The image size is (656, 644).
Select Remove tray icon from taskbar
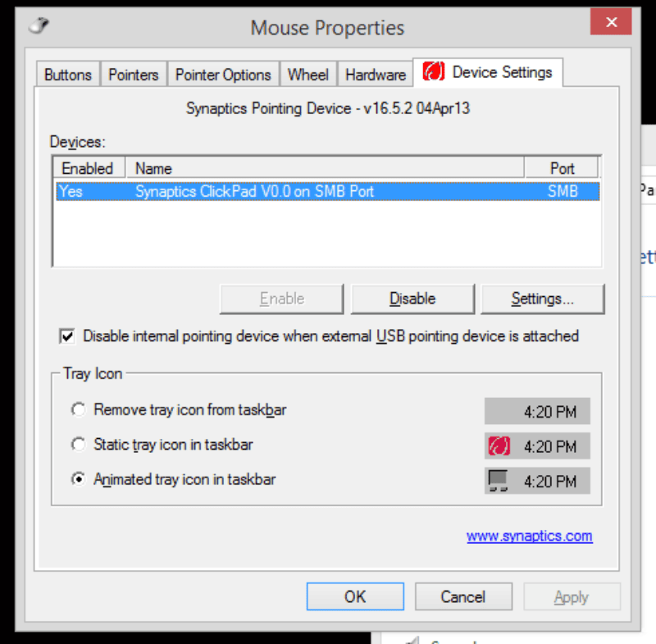[x=78, y=409]
